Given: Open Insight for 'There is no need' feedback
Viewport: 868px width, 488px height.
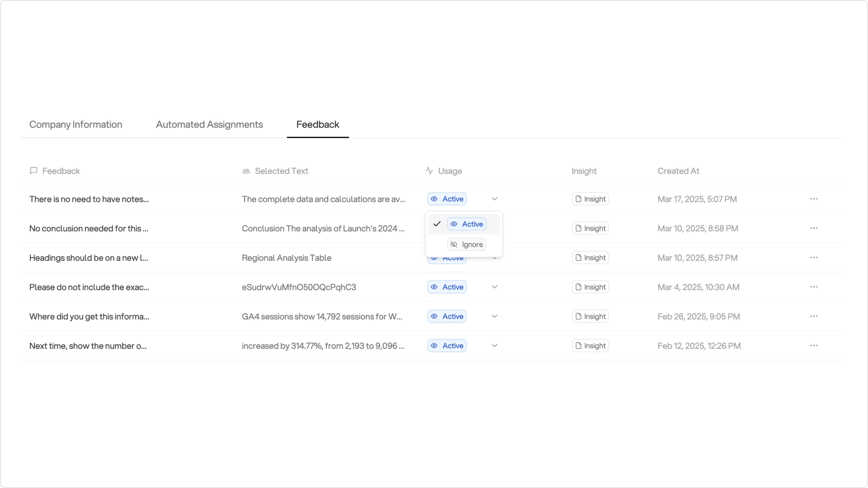Looking at the screenshot, I should pos(590,199).
